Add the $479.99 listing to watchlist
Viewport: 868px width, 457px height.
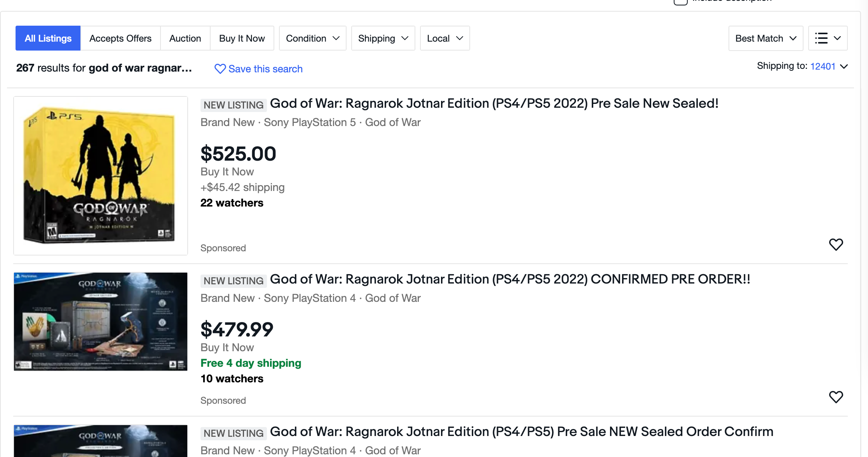[836, 397]
